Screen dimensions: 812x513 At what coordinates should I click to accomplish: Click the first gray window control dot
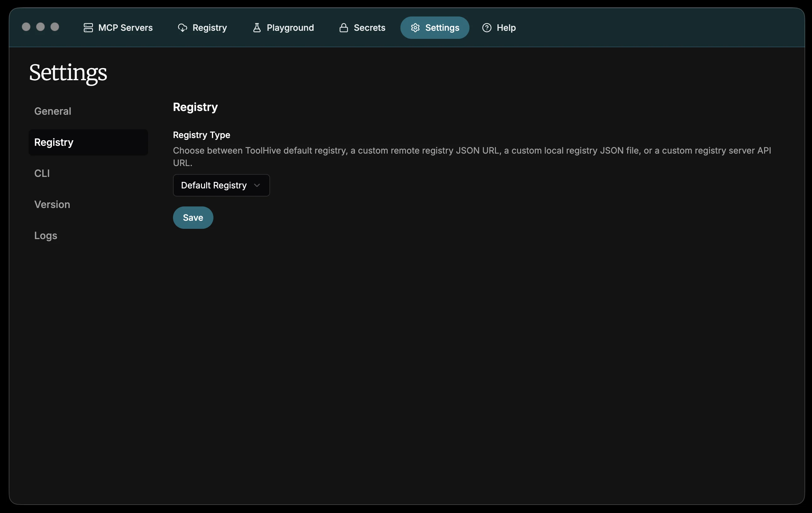pos(26,27)
